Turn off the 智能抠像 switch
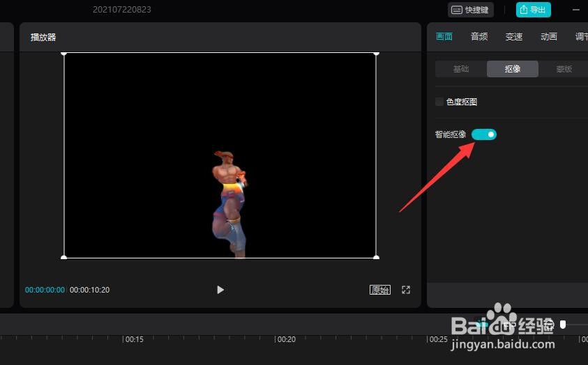 [484, 134]
